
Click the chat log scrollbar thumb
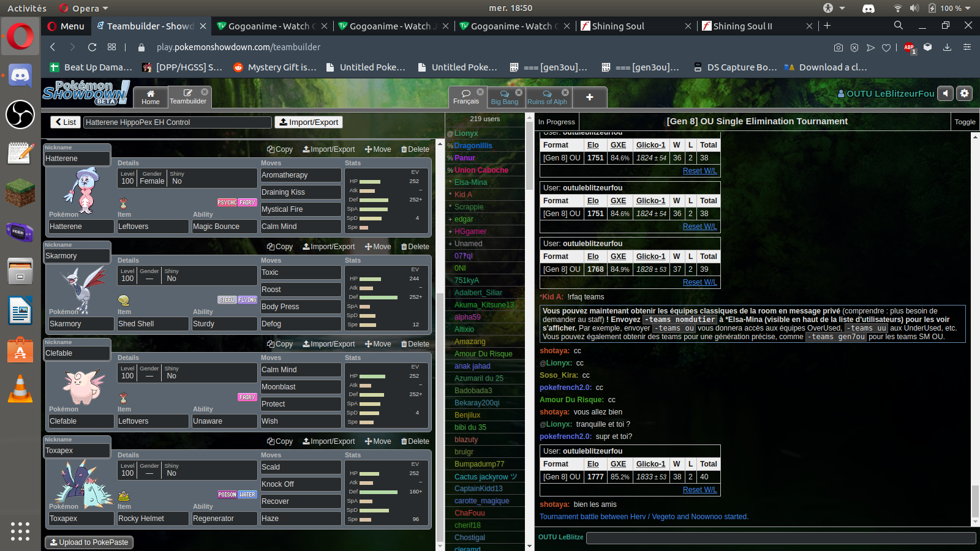[x=975, y=501]
